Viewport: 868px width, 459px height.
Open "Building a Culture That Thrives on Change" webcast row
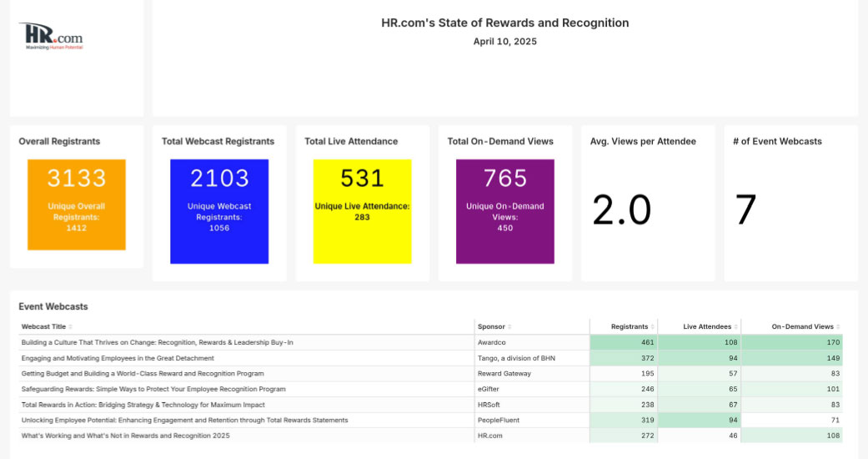[x=158, y=343]
